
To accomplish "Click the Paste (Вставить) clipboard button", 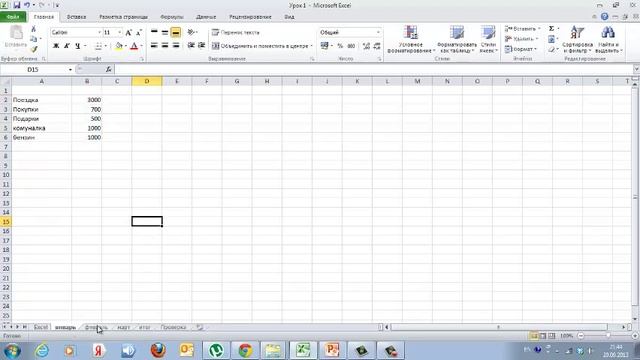I will (x=16, y=36).
